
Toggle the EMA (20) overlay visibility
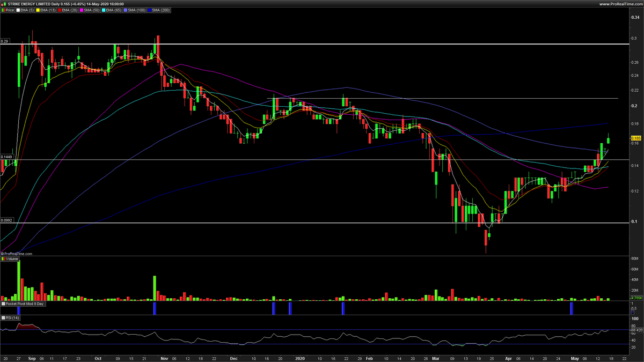(60, 10)
